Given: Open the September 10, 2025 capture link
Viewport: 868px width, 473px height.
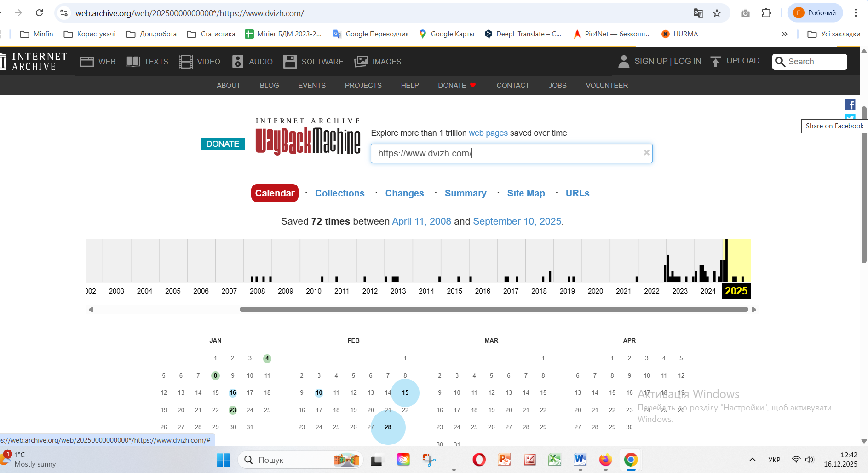Looking at the screenshot, I should [517, 221].
